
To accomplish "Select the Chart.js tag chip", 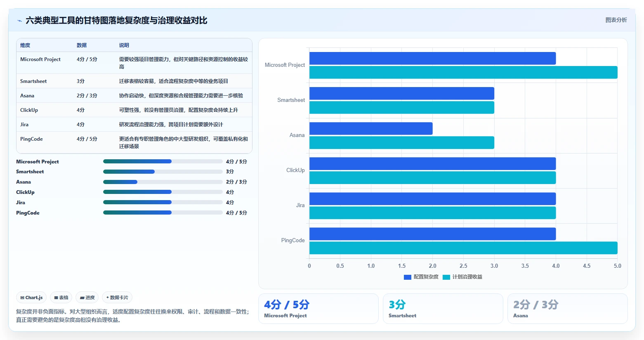I will coord(31,297).
